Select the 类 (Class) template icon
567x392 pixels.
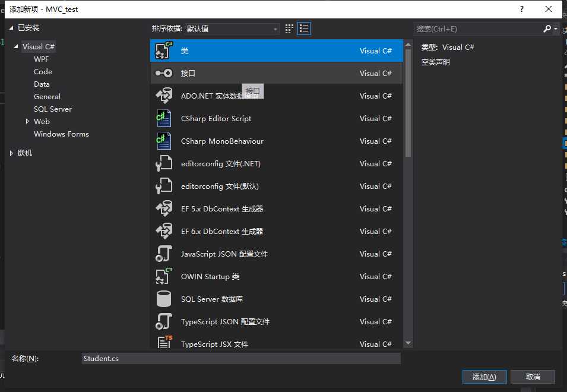click(164, 50)
